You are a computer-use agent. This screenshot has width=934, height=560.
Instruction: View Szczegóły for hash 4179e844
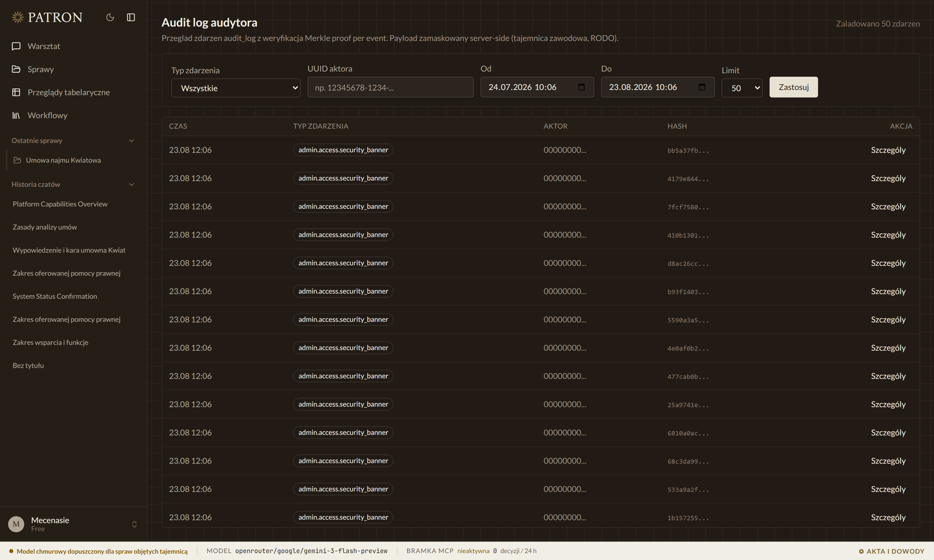click(888, 178)
